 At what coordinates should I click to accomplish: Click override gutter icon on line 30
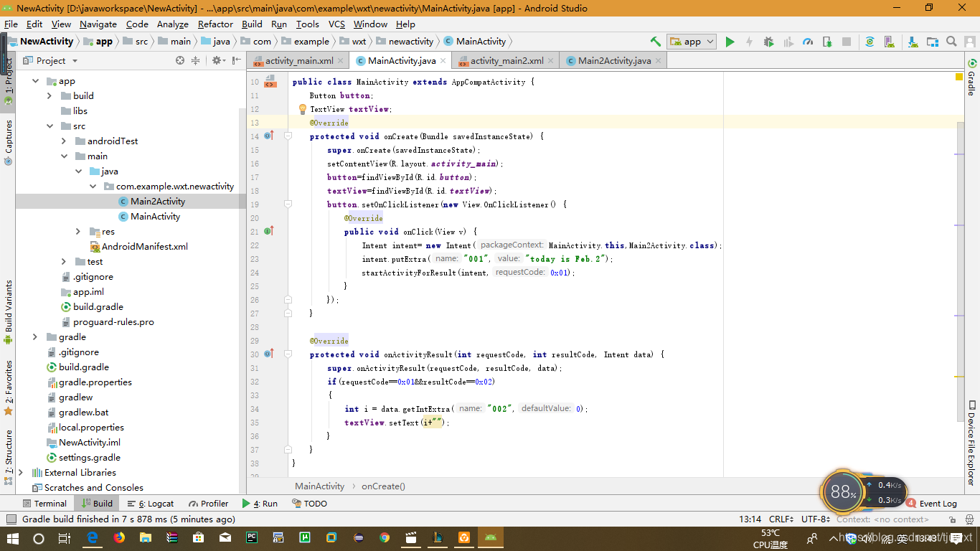click(x=269, y=354)
